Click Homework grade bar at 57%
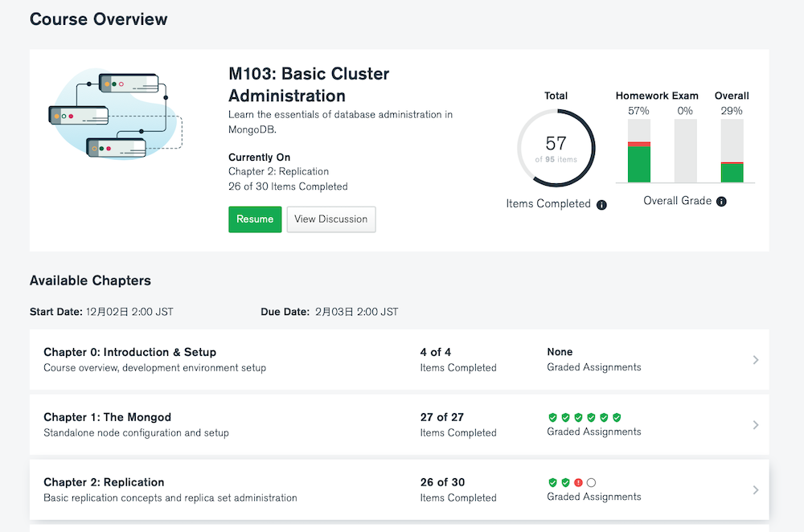Viewport: 804px width, 532px height. pos(639,151)
